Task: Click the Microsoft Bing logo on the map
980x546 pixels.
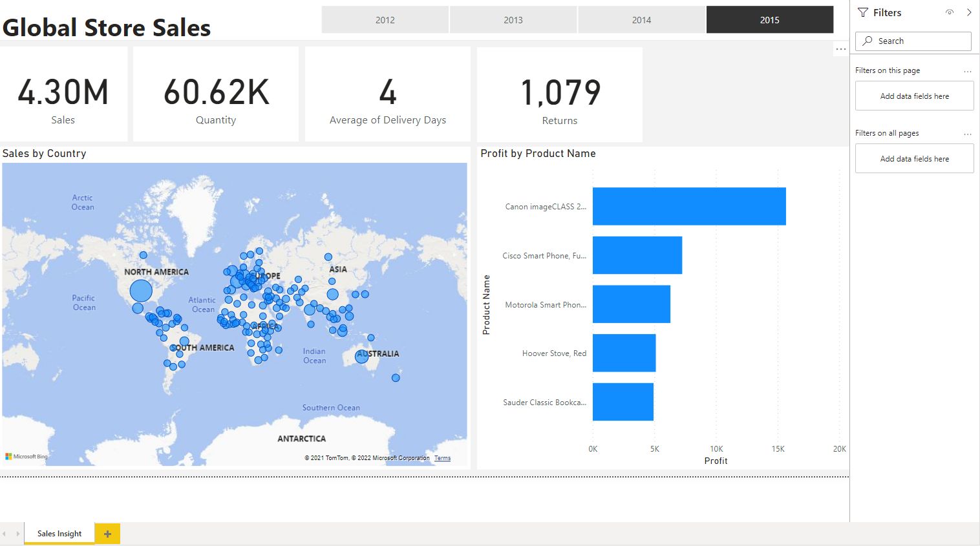Action: pyautogui.click(x=25, y=456)
